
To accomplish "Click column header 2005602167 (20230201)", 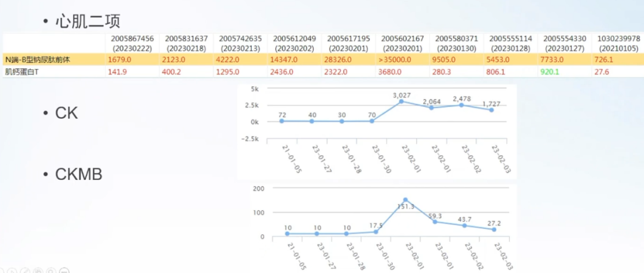I will pyautogui.click(x=402, y=43).
